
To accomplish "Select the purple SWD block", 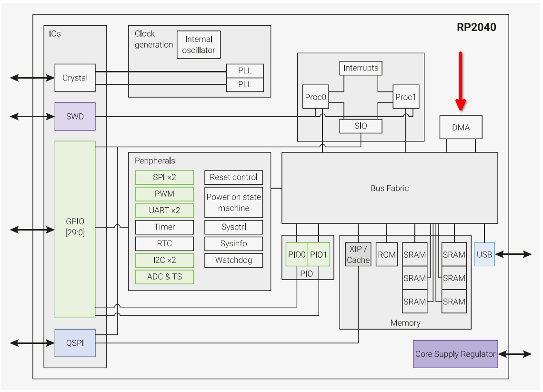I will click(x=75, y=117).
